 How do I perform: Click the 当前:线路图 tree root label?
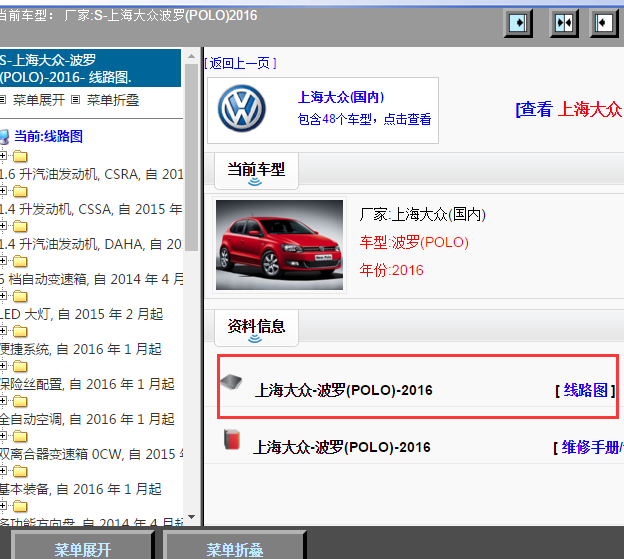49,136
